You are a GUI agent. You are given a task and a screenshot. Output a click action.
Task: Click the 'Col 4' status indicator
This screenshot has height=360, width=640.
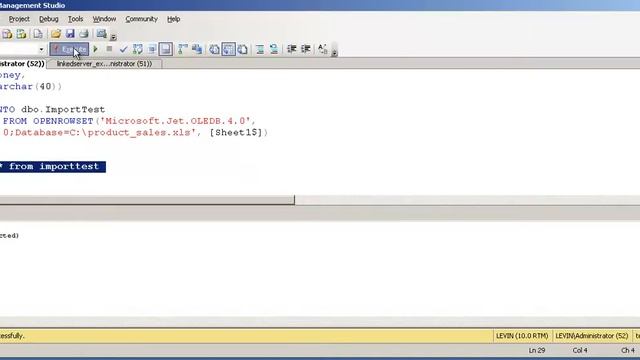[x=580, y=351]
